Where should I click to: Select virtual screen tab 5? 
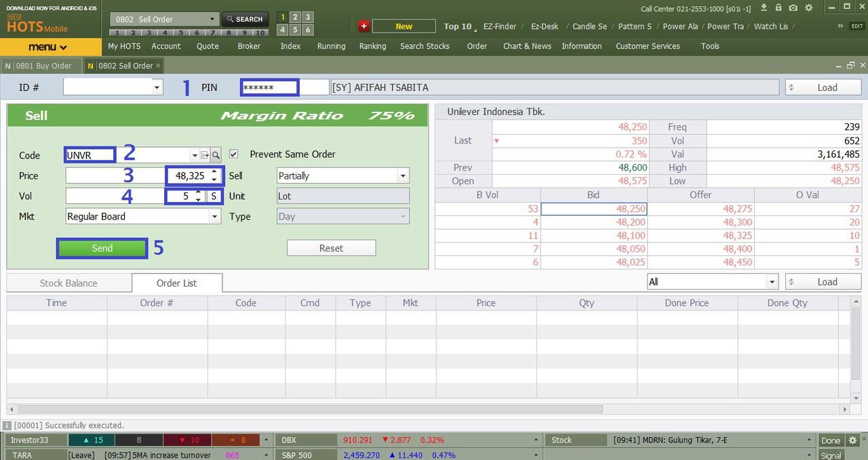(x=180, y=33)
